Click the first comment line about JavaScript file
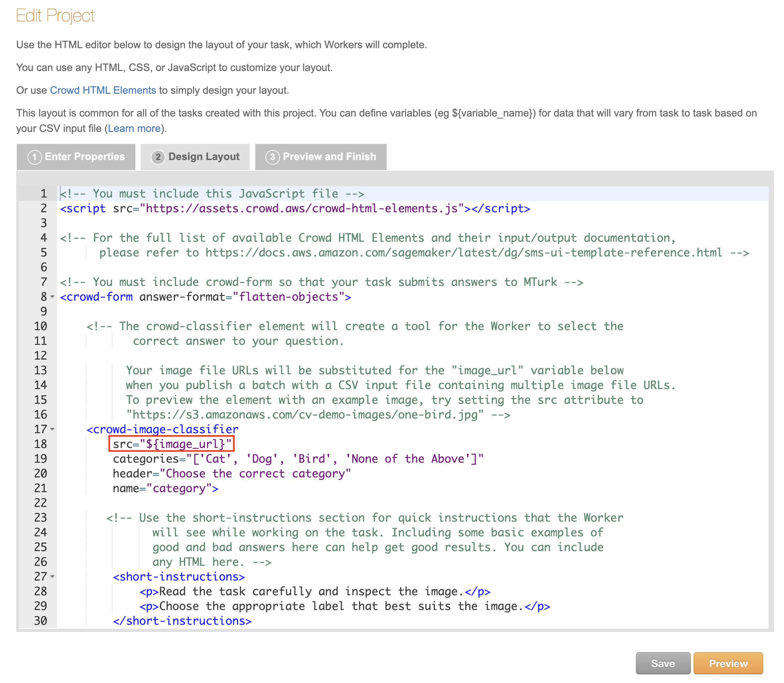784x683 pixels. pyautogui.click(x=212, y=194)
